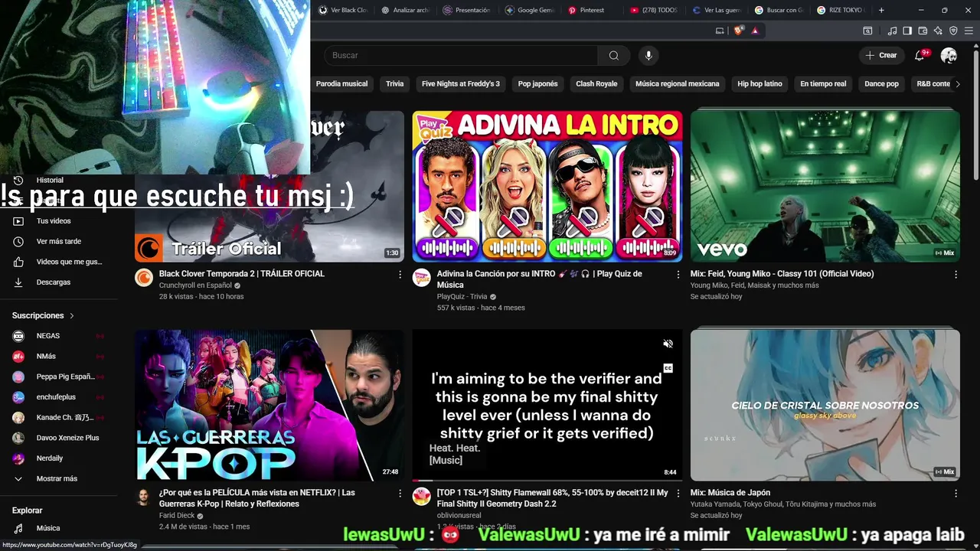980x551 pixels.
Task: Open the Nerdaily subscription channel
Action: point(59,458)
